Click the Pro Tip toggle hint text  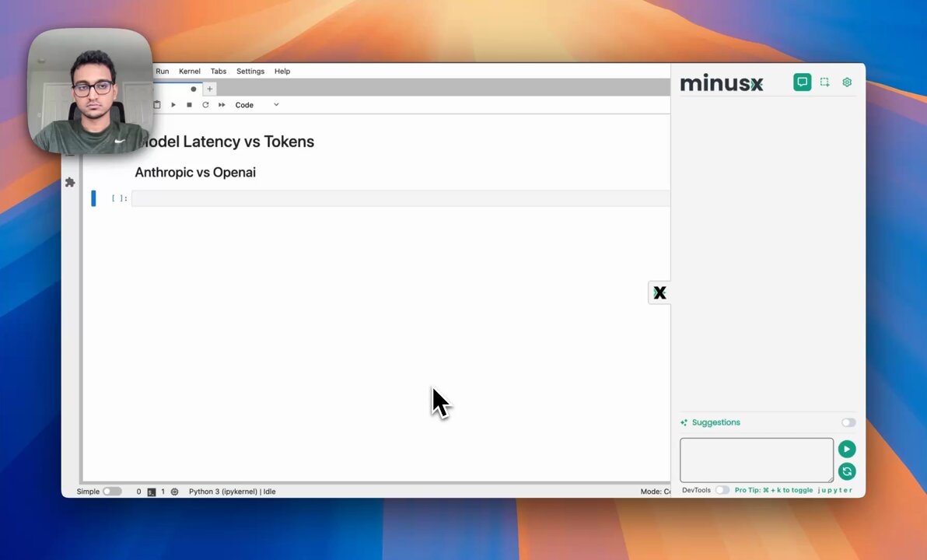tap(774, 490)
